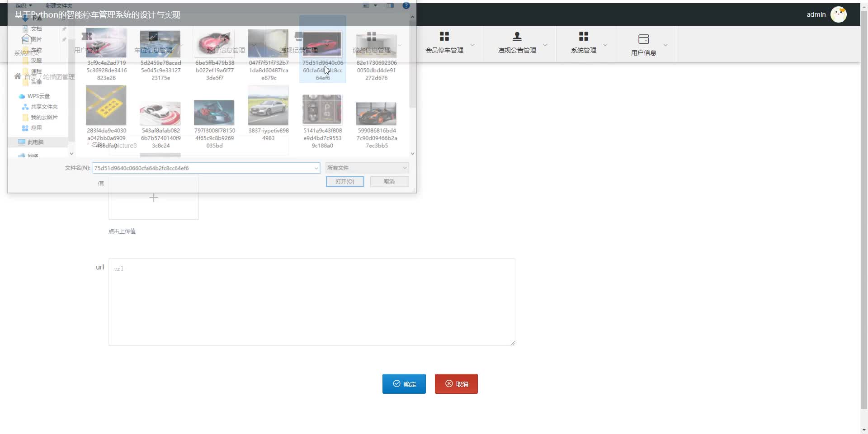The image size is (868, 434).
Task: Open the help icon in the file dialog
Action: [x=406, y=6]
